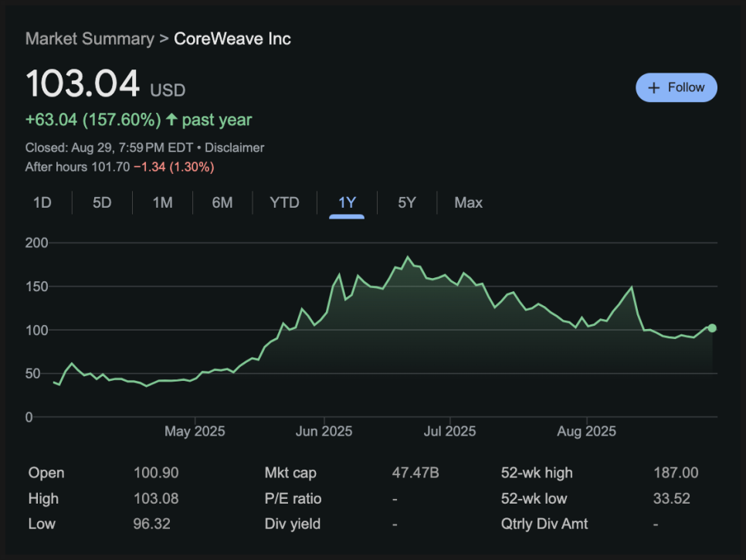The height and width of the screenshot is (560, 746).
Task: Switch chart to 5D range
Action: tap(102, 202)
